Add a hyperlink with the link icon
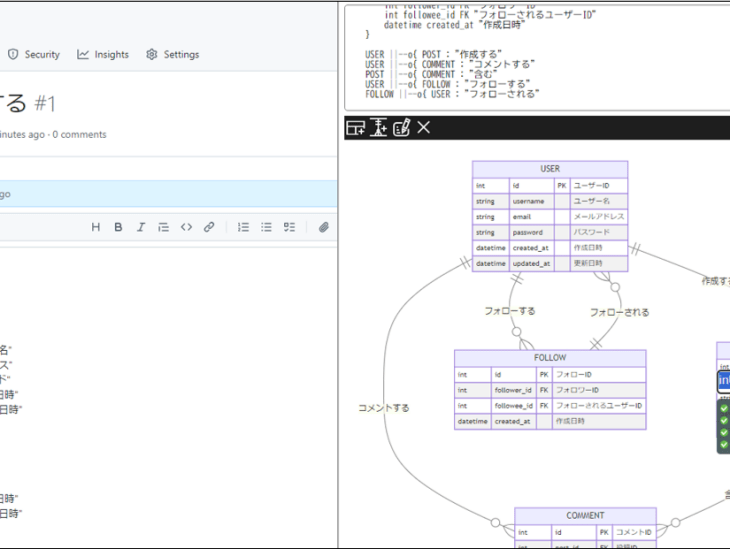 pyautogui.click(x=209, y=227)
